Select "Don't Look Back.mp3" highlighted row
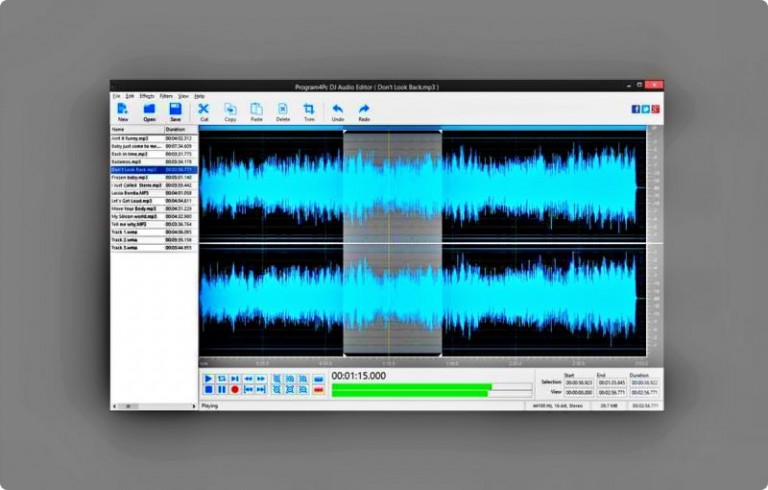Screen dimensions: 768x490 click(x=154, y=170)
